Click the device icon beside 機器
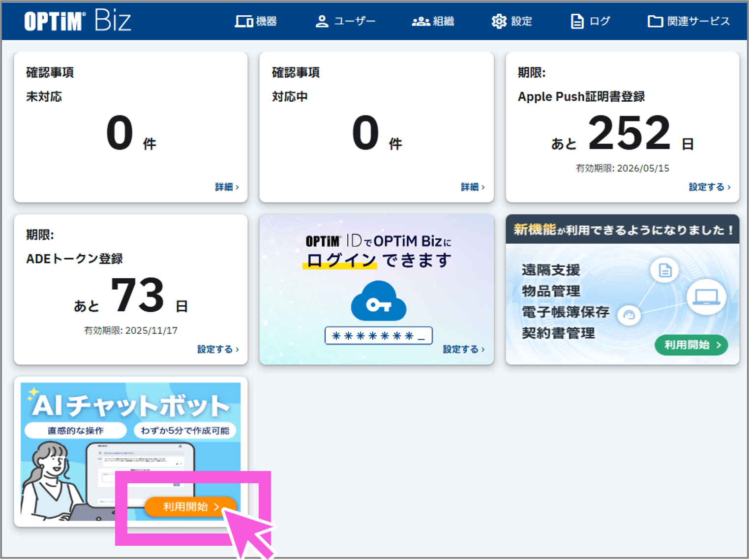 [x=243, y=21]
